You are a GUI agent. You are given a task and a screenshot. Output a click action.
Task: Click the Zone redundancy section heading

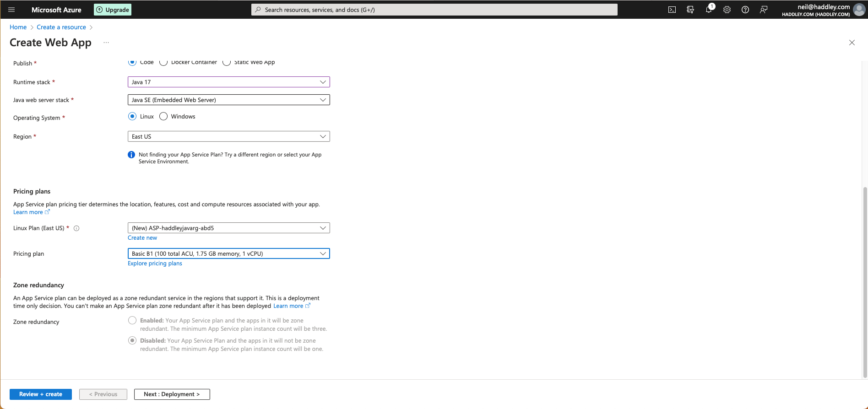38,285
